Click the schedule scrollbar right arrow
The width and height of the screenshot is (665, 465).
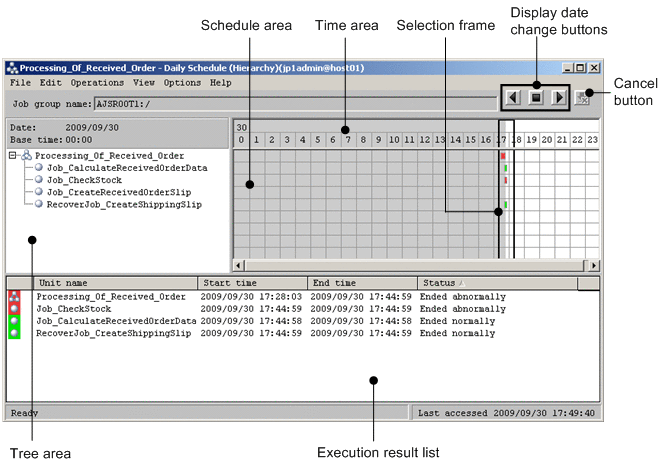[x=594, y=265]
